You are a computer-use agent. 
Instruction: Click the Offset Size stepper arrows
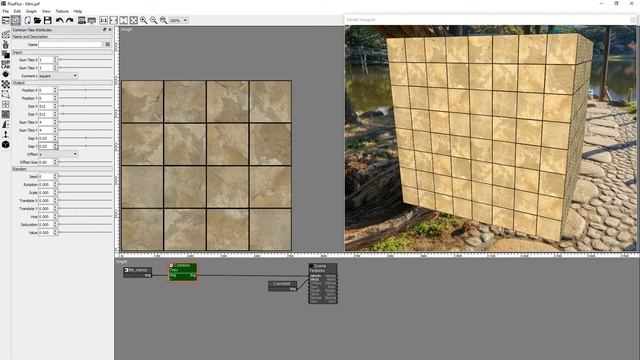56,162
